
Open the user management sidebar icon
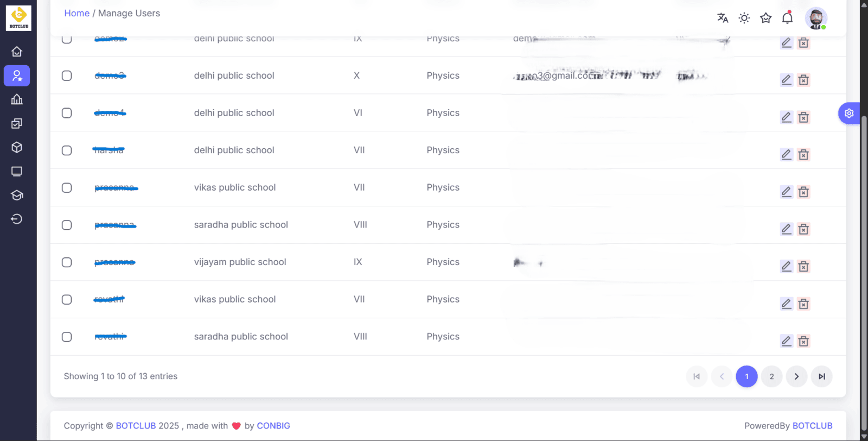[17, 75]
